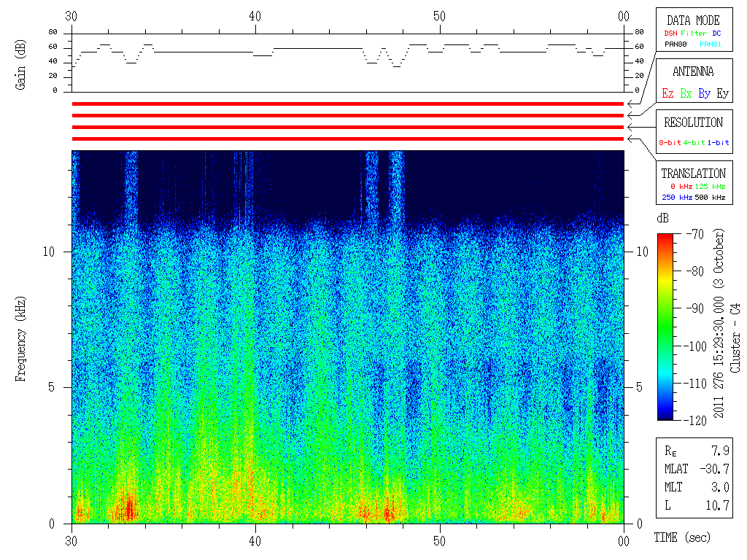
Task: Click the black Ey antenna label
Action: pos(721,94)
